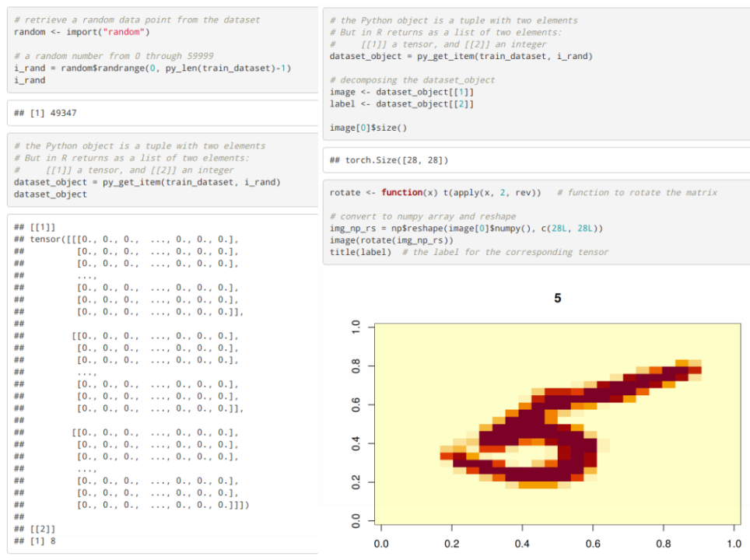
Task: Click the rotate function definition line
Action: click(x=435, y=192)
